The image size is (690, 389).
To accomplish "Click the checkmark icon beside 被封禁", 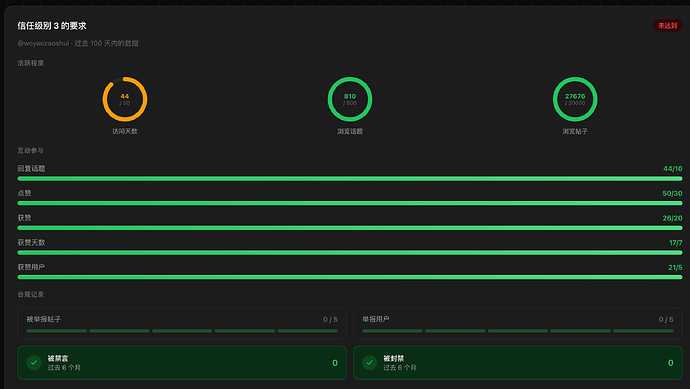I will (370, 363).
